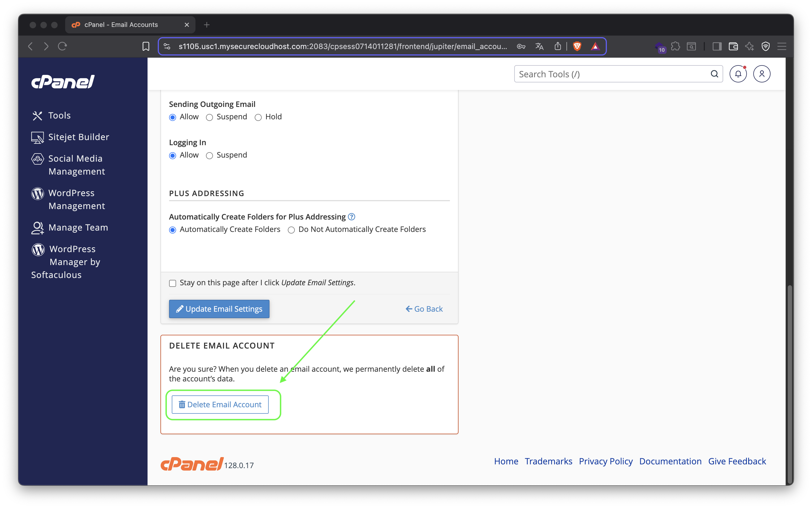The width and height of the screenshot is (812, 508).
Task: Click the Delete Email Account button
Action: (x=220, y=405)
